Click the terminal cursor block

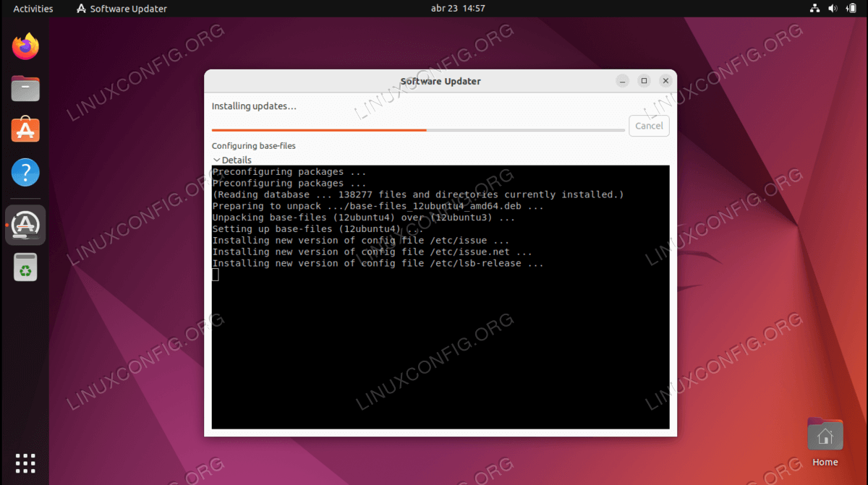(x=216, y=275)
